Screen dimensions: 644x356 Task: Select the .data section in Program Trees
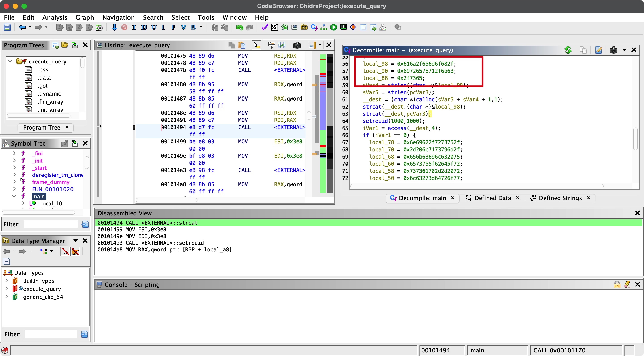44,77
